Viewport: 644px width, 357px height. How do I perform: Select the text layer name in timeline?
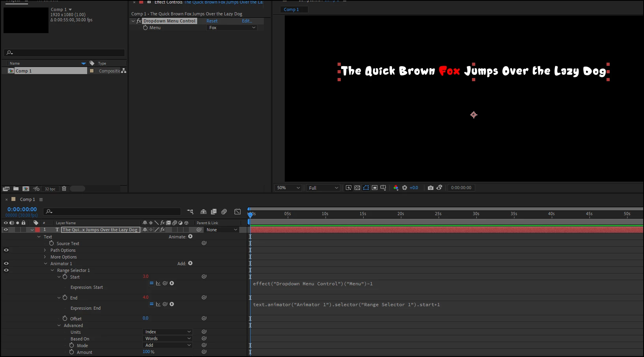tap(101, 230)
